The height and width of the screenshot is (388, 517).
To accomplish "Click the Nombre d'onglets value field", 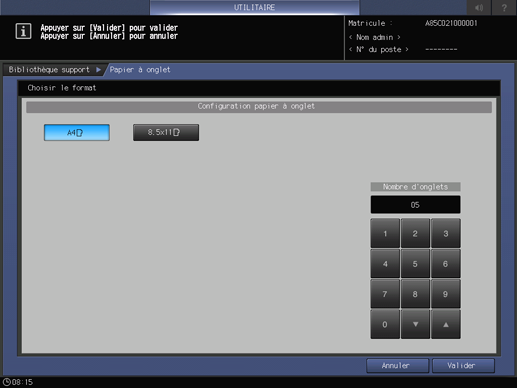I will (x=415, y=205).
